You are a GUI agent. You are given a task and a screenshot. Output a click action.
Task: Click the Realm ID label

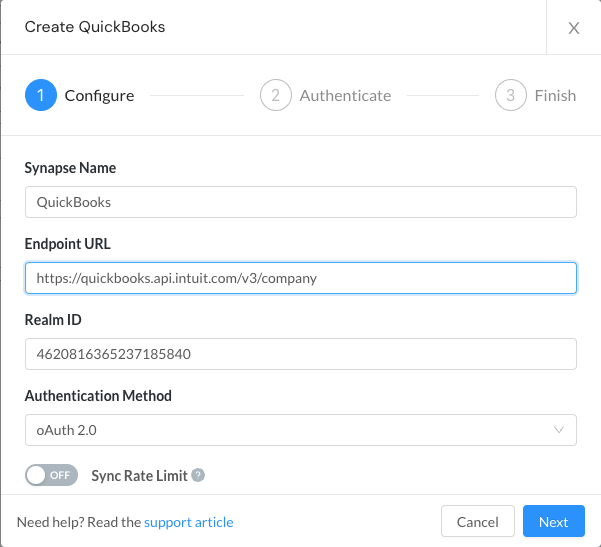tap(53, 320)
